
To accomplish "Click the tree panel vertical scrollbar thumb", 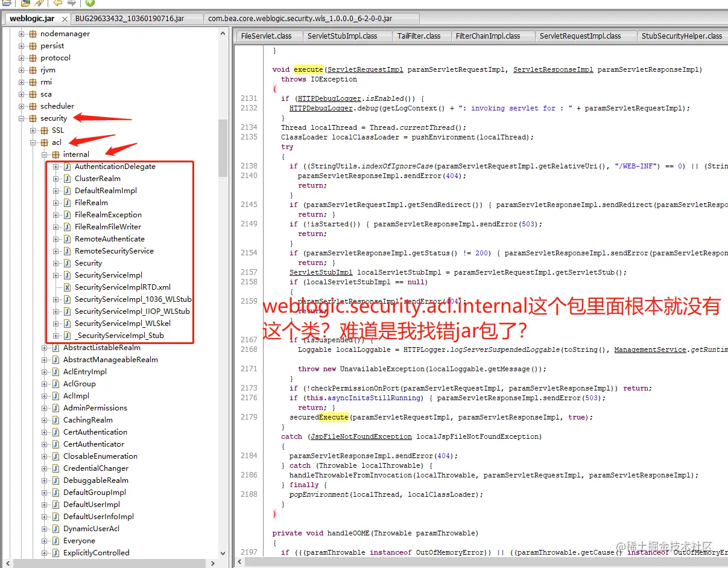I will (x=223, y=148).
